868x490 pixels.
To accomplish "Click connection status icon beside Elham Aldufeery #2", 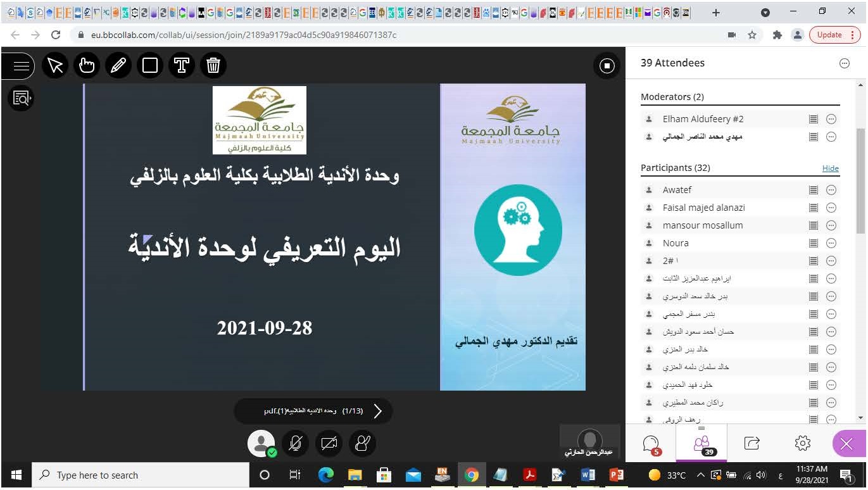I will [x=814, y=119].
